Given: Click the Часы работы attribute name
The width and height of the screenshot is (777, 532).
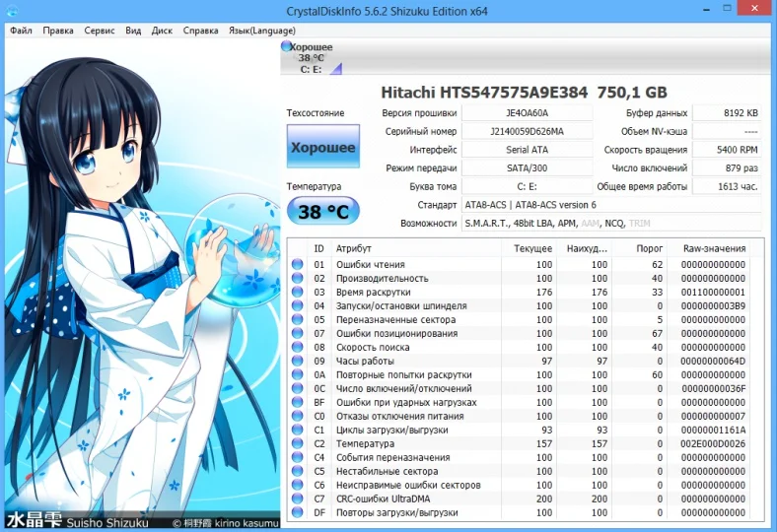Looking at the screenshot, I should 365,361.
